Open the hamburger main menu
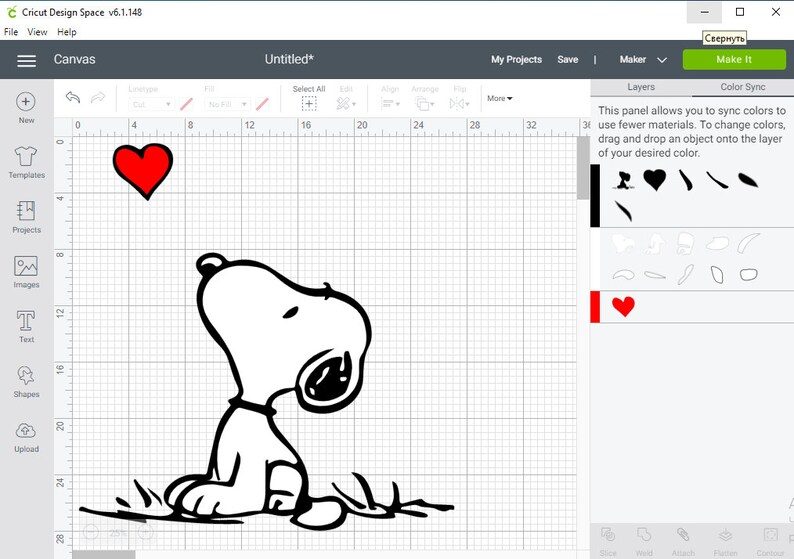This screenshot has height=559, width=794. (x=26, y=61)
